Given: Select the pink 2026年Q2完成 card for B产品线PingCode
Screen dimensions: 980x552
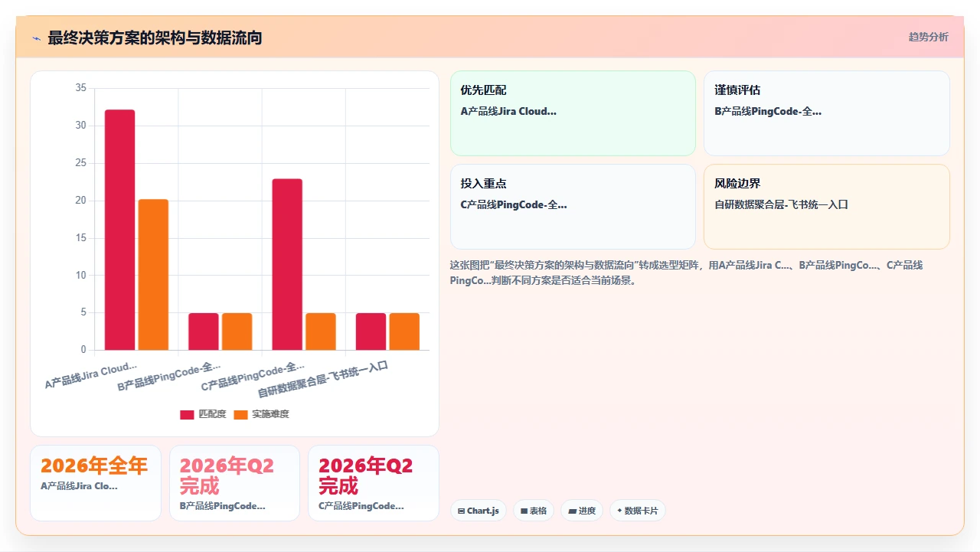Looking at the screenshot, I should (x=234, y=483).
